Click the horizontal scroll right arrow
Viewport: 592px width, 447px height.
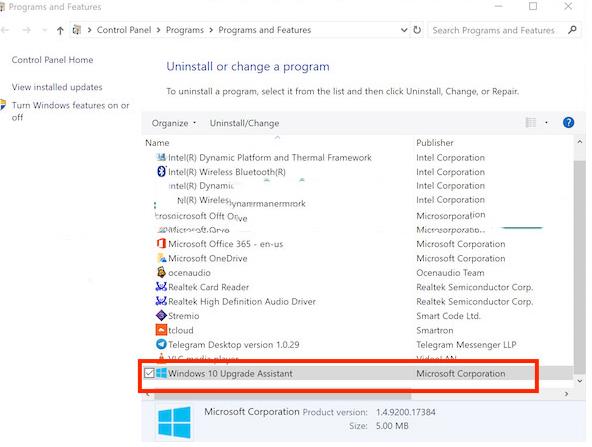pos(566,394)
